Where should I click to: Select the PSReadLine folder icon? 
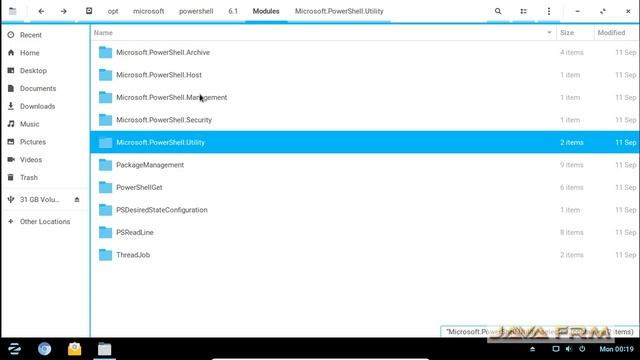(x=105, y=232)
